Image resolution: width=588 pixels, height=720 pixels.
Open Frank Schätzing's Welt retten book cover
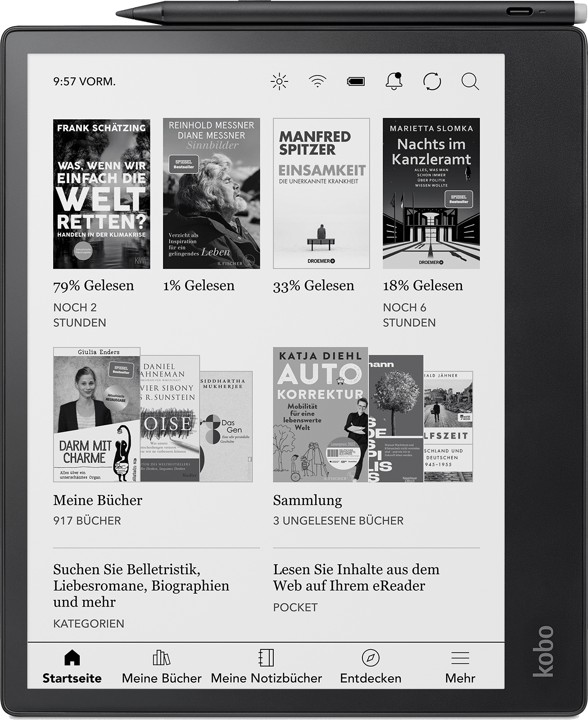pos(102,193)
